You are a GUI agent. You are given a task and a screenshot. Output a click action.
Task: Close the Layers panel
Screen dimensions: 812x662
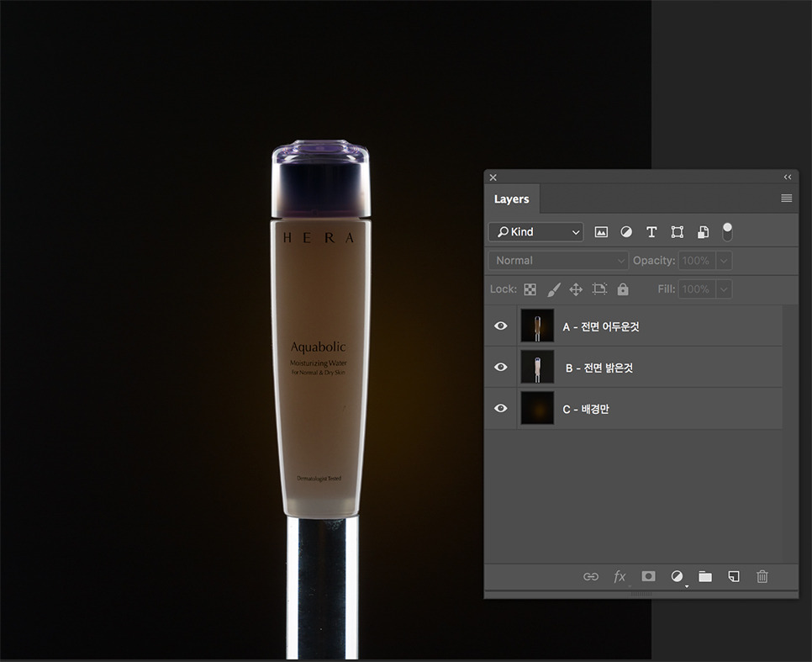(x=493, y=177)
